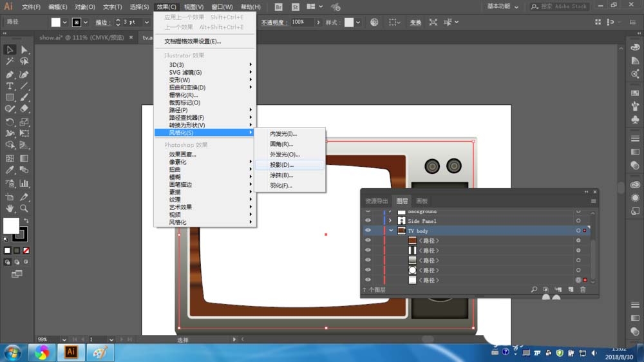The image size is (644, 362).
Task: Select the Pen tool
Action: [x=10, y=74]
